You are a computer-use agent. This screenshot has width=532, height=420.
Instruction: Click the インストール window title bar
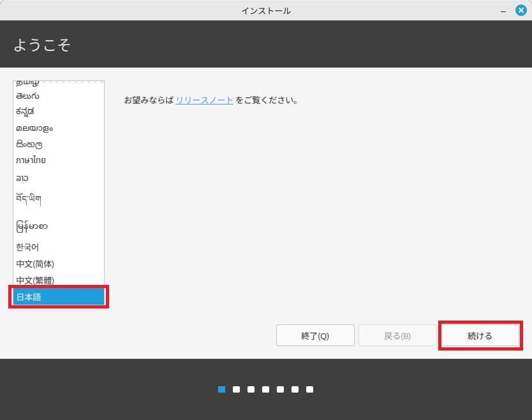[266, 10]
